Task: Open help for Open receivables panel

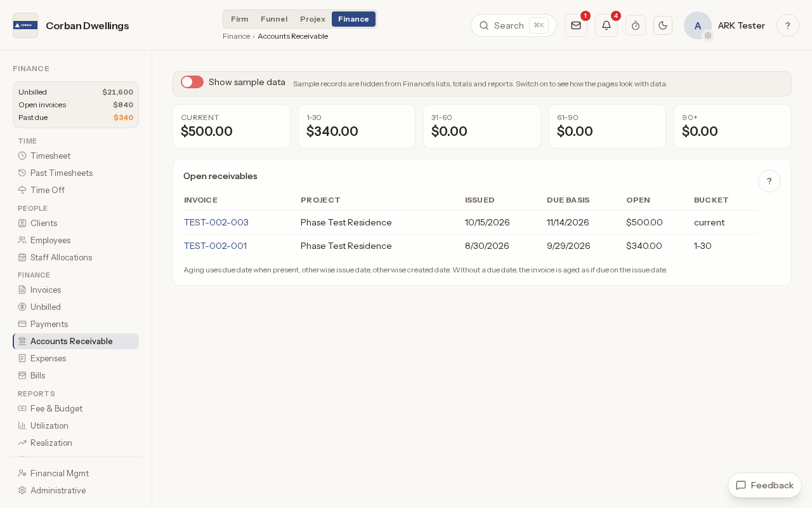Action: coord(769,181)
